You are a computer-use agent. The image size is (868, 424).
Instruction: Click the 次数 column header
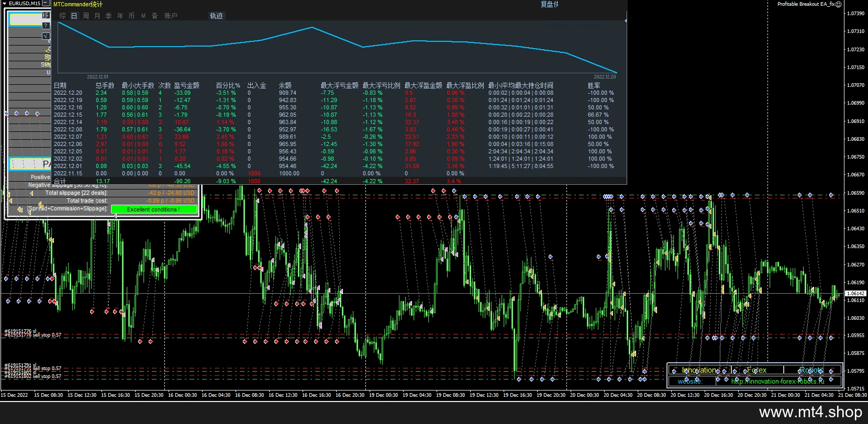coord(164,85)
